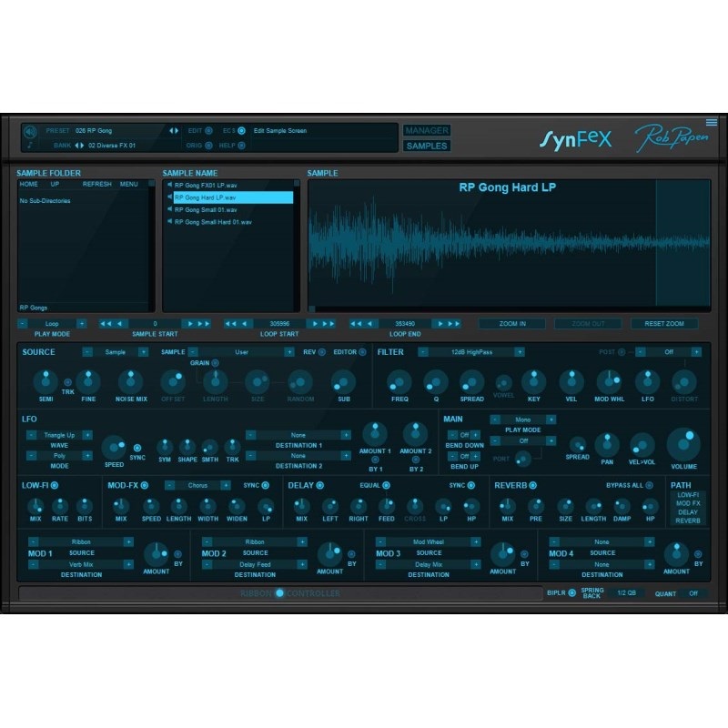Toggle the BYPASS ALL button
The height and width of the screenshot is (728, 728).
(x=649, y=485)
